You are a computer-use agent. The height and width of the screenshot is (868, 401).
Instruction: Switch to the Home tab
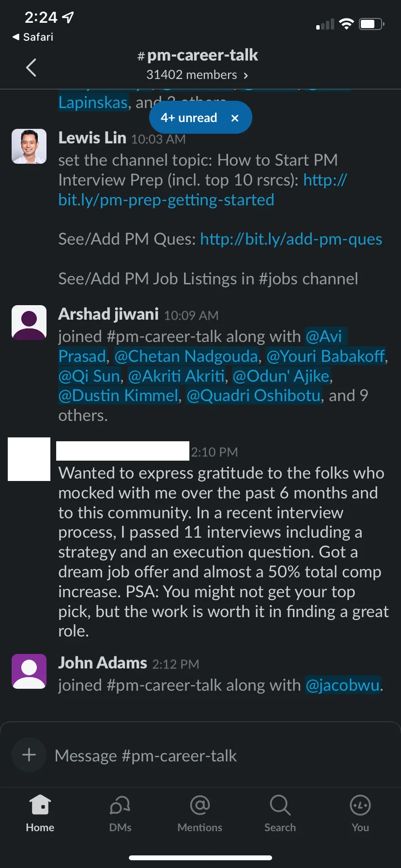[40, 814]
